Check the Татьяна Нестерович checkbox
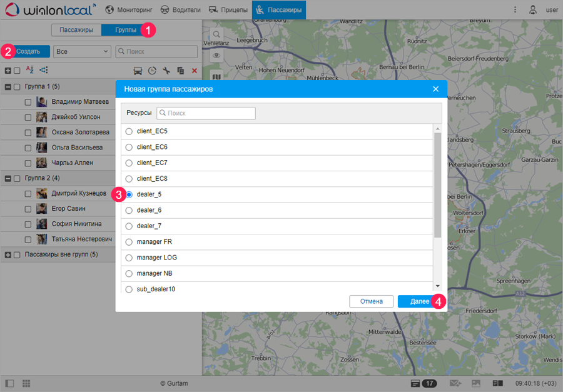This screenshot has width=563, height=392. 28,239
